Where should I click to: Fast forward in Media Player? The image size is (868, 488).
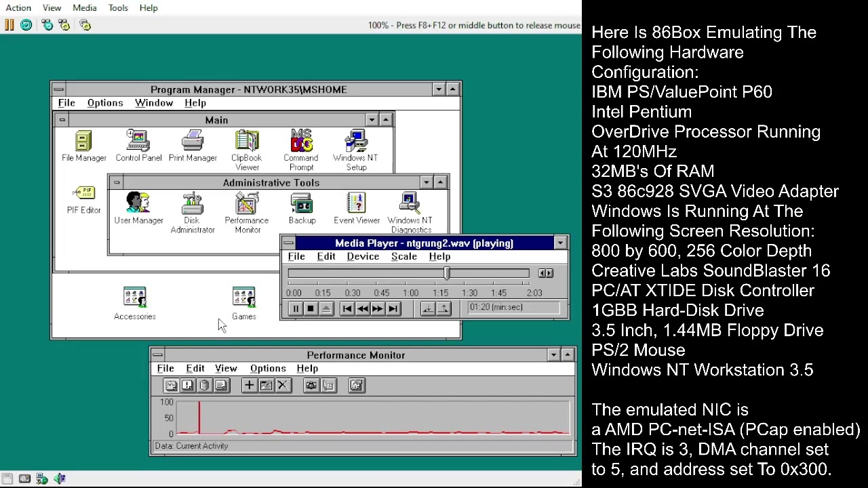click(x=378, y=309)
